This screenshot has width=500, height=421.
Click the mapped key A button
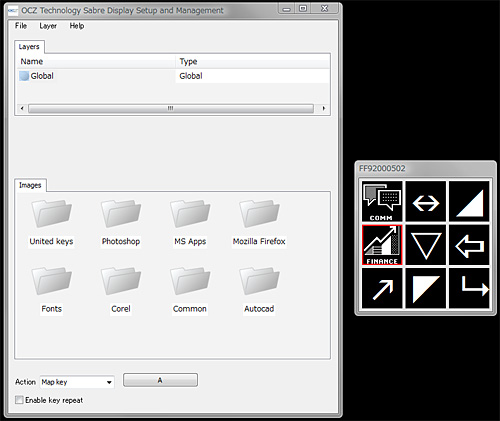(160, 380)
